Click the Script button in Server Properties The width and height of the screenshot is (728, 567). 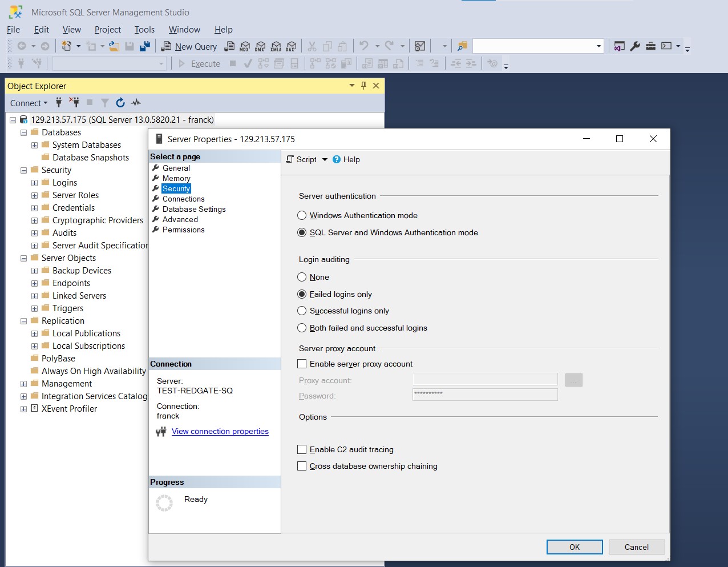point(302,159)
